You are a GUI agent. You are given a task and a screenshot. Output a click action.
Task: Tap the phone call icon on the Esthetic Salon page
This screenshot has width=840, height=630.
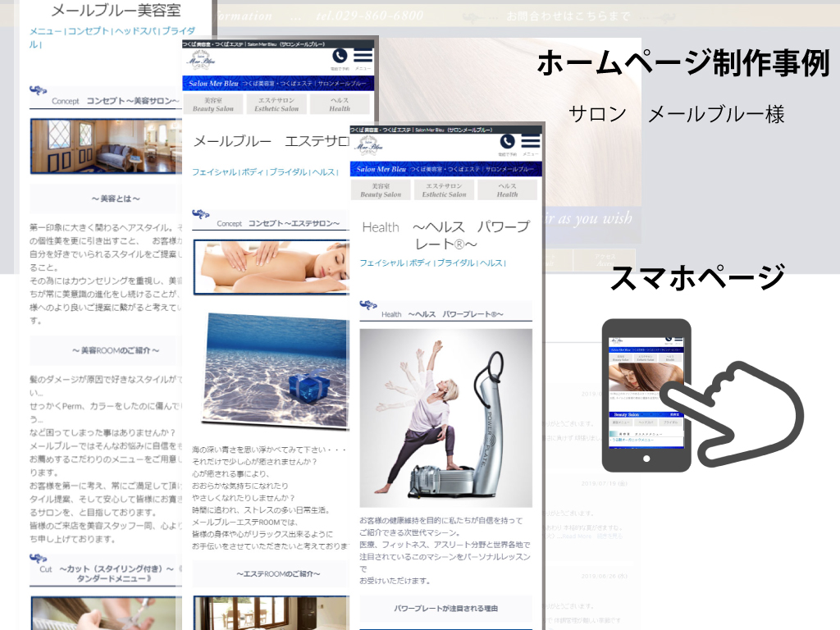tap(340, 57)
